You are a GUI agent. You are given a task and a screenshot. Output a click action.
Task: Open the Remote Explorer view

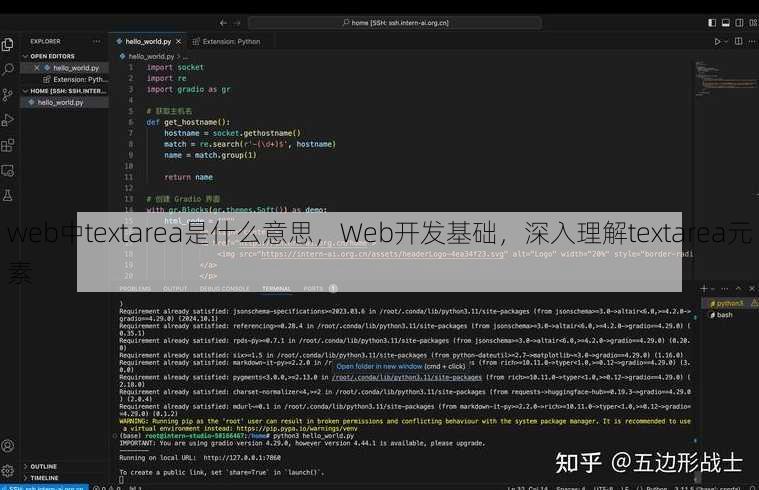[8, 170]
